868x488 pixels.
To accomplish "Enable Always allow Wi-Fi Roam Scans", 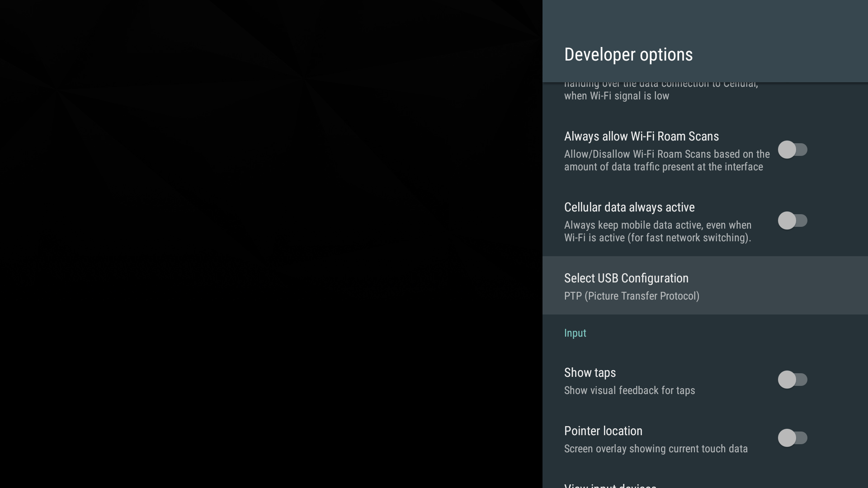I will coord(793,150).
